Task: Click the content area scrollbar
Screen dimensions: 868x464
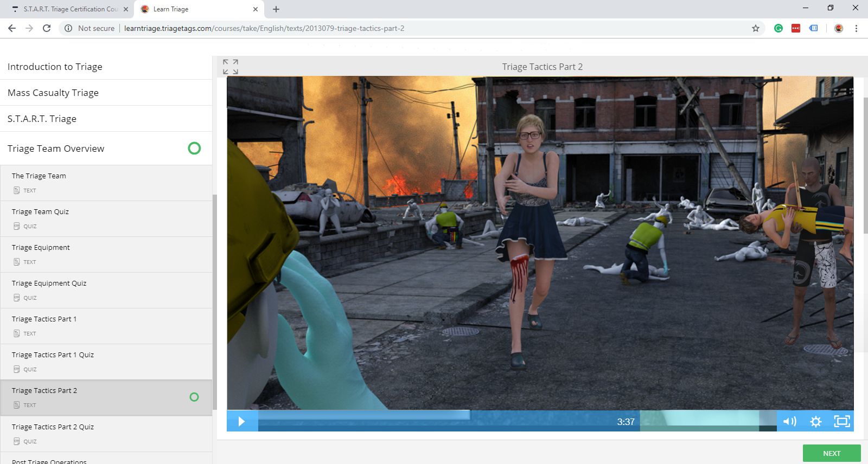Action: (x=866, y=165)
